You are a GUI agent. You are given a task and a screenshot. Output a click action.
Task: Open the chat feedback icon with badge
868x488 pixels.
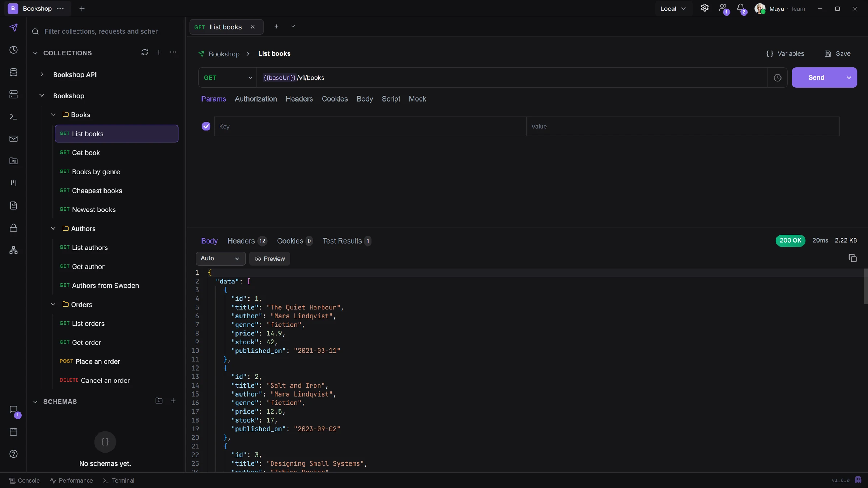(13, 410)
